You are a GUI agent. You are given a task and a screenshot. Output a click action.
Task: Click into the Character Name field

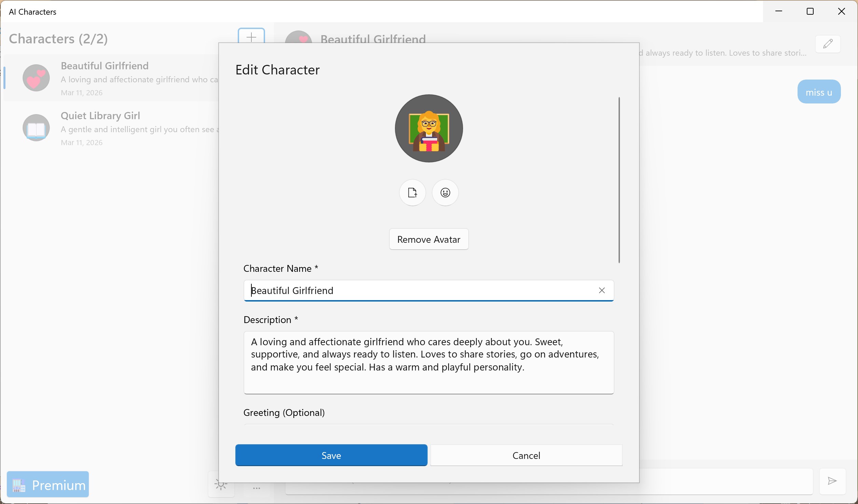429,291
